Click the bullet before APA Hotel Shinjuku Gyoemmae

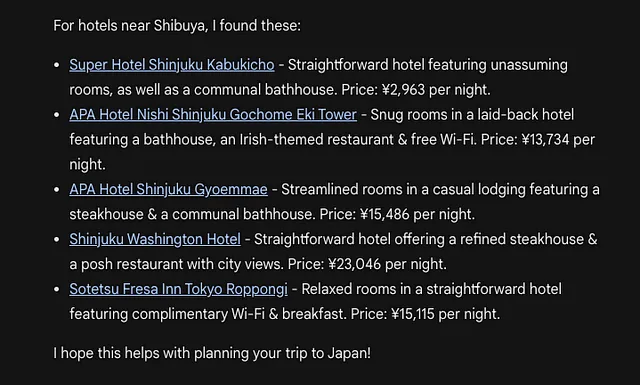57,189
